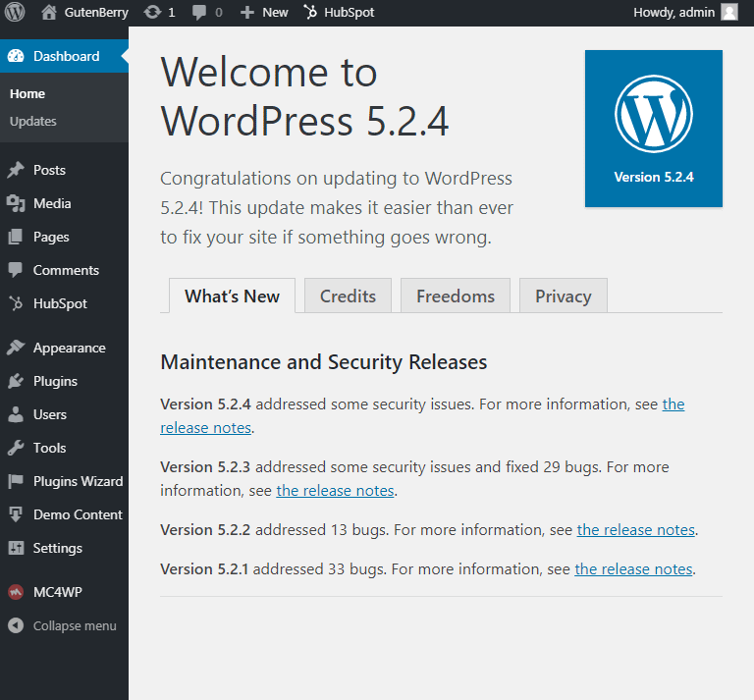
Task: Click Collapse menu text
Action: click(x=75, y=626)
